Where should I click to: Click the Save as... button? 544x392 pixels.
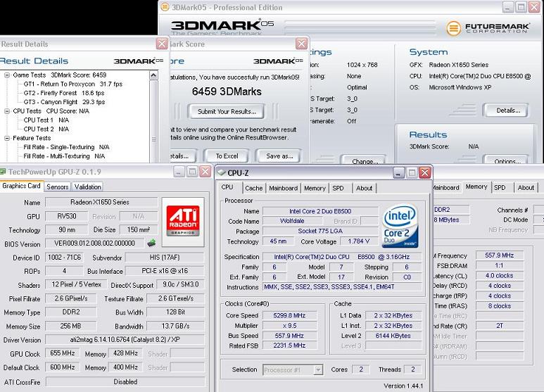(279, 156)
